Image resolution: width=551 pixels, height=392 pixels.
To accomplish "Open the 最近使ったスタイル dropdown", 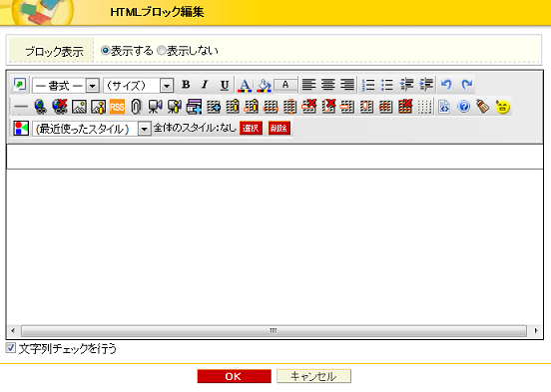I will coord(92,129).
